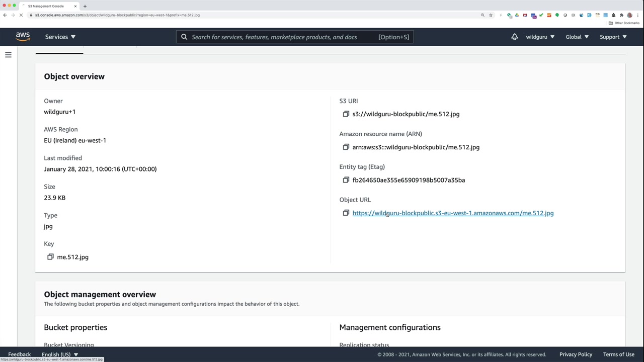Click the region value EU (Ireland) eu-west-1
The width and height of the screenshot is (644, 362).
point(75,140)
